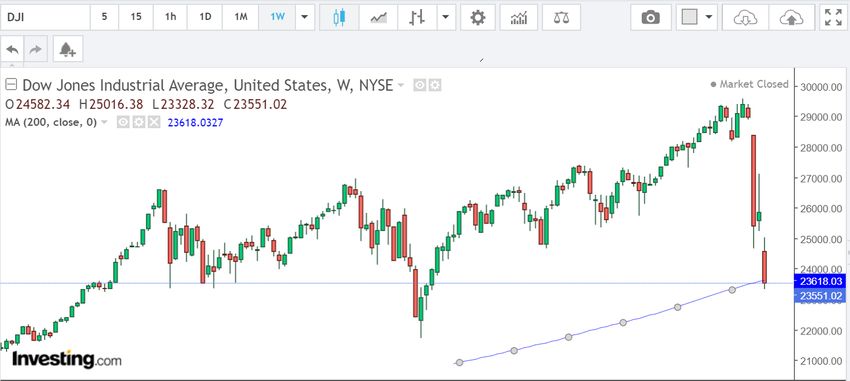Toggle visibility of the MA 200 indicator

tap(123, 122)
